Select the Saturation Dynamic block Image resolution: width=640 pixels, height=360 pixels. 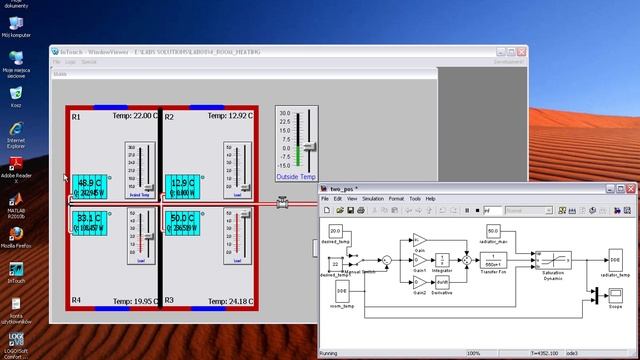[x=553, y=260]
